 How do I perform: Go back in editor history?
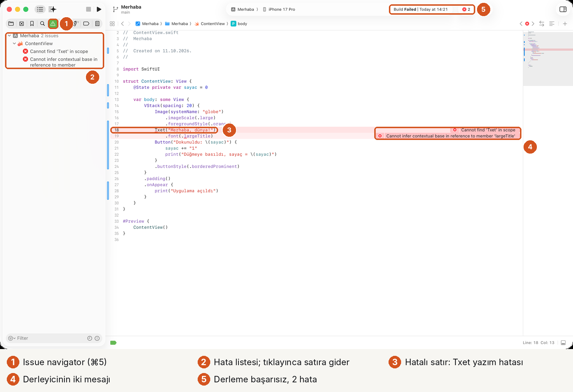122,24
